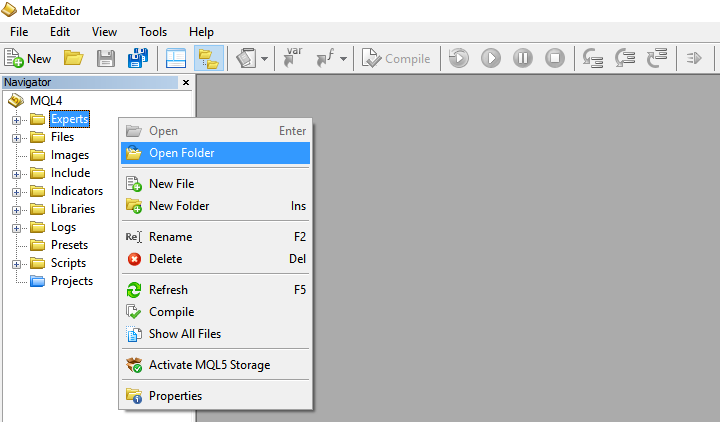The width and height of the screenshot is (721, 422).
Task: Click the MQL4 book icon in Navigator
Action: click(16, 100)
